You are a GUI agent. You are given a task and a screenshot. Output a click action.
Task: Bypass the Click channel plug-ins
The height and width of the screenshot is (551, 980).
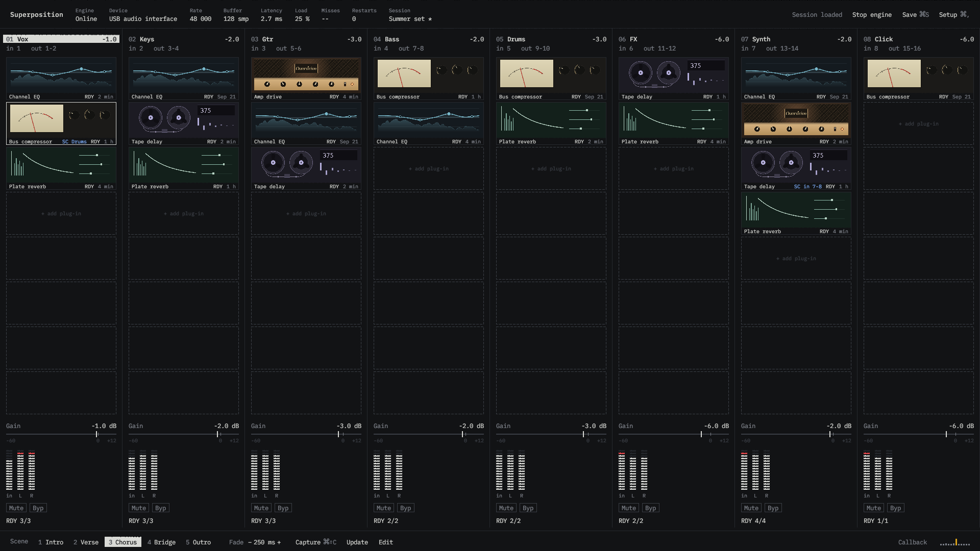click(x=896, y=508)
